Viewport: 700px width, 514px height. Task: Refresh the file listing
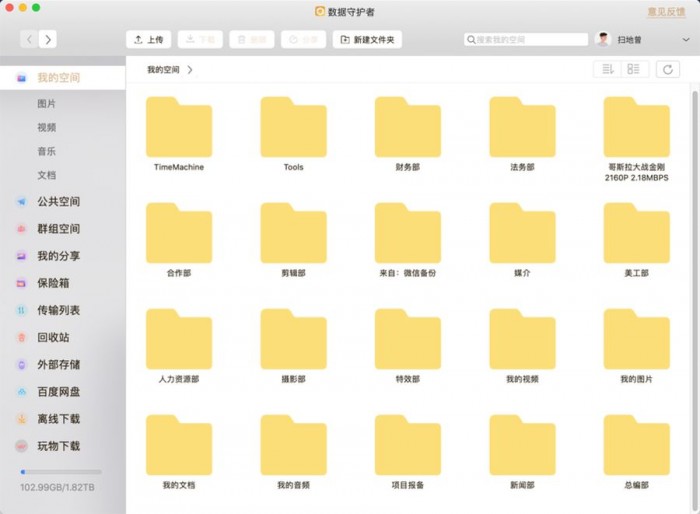pyautogui.click(x=668, y=70)
